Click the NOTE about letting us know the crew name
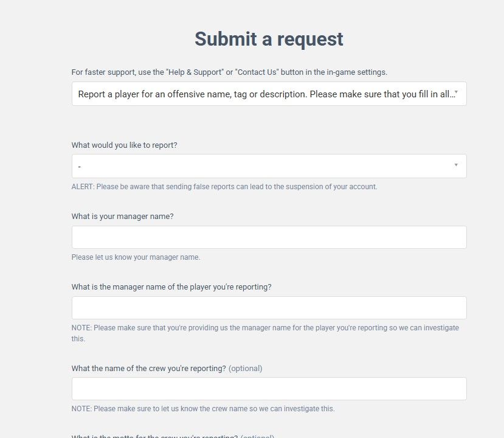 pos(202,409)
